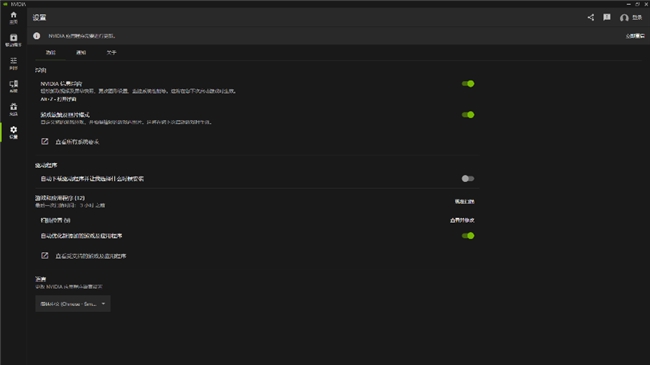This screenshot has height=365, width=650.
Task: Open the Graphics section in sidebar
Action: pos(13,63)
